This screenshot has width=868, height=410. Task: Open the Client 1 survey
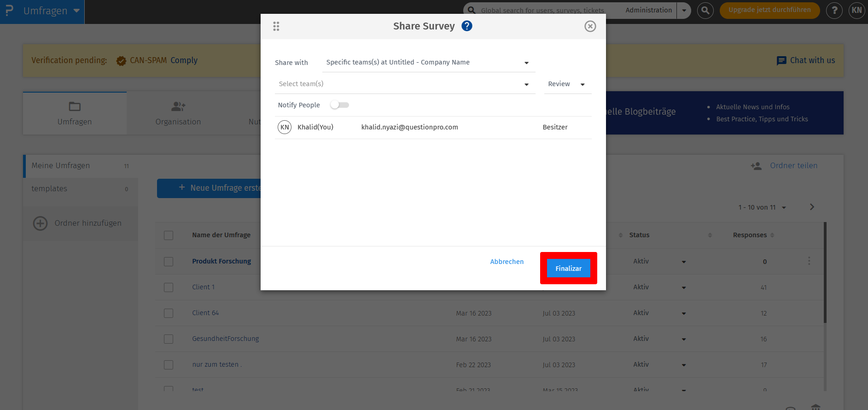(x=203, y=287)
